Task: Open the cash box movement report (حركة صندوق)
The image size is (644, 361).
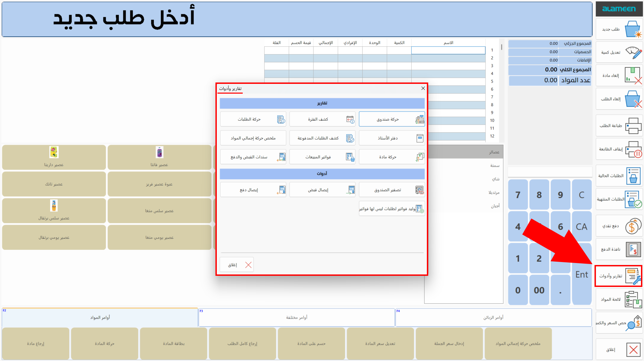Action: [392, 119]
